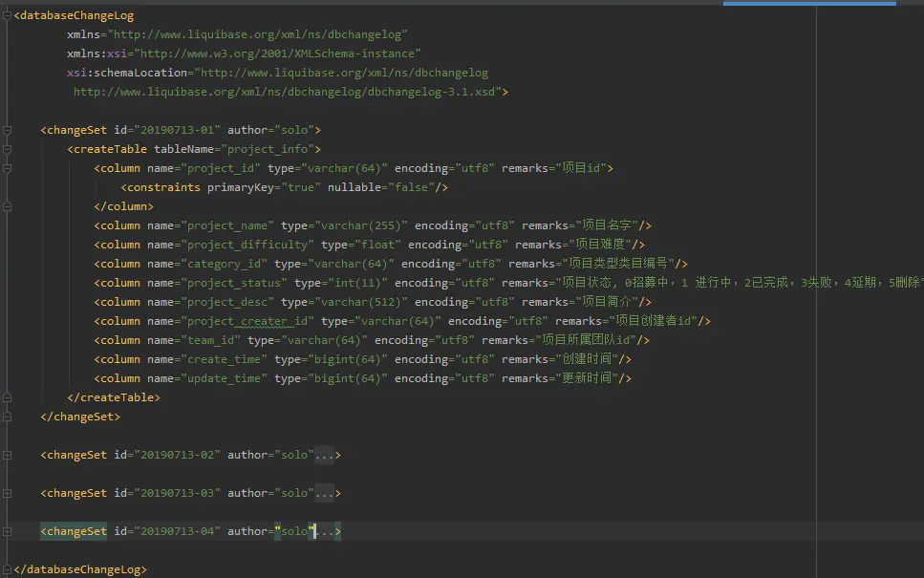Viewport: 924px width, 578px height.
Task: Click the closing </createTable> tag
Action: click(x=114, y=397)
